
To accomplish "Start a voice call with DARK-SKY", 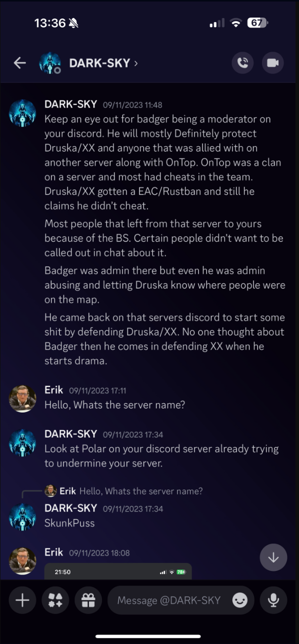I will point(242,63).
